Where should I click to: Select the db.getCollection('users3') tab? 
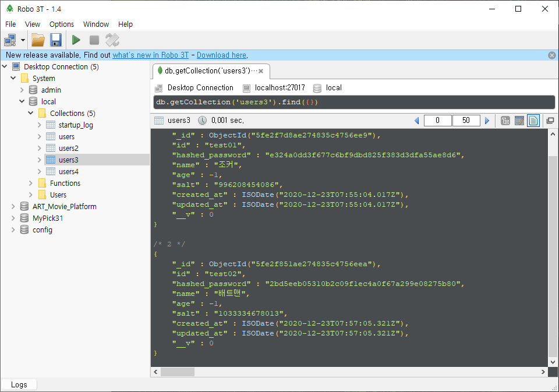pyautogui.click(x=211, y=71)
